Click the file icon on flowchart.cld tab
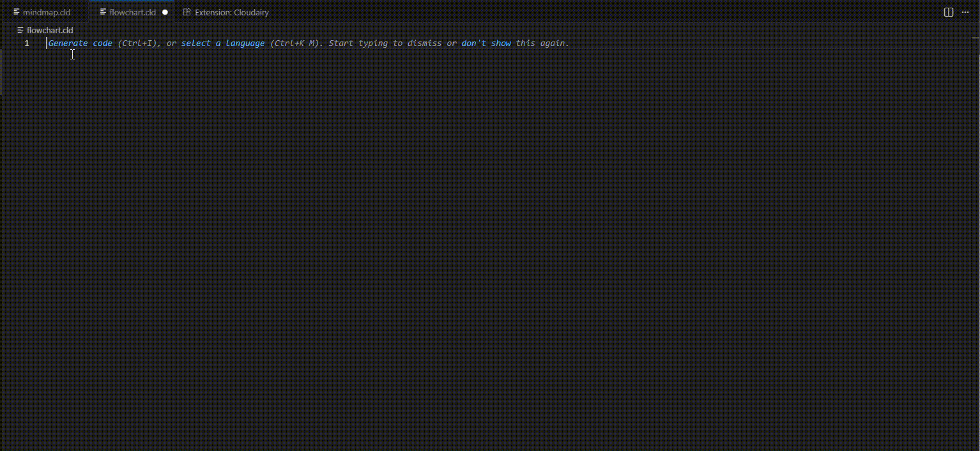This screenshot has width=980, height=451. (103, 12)
